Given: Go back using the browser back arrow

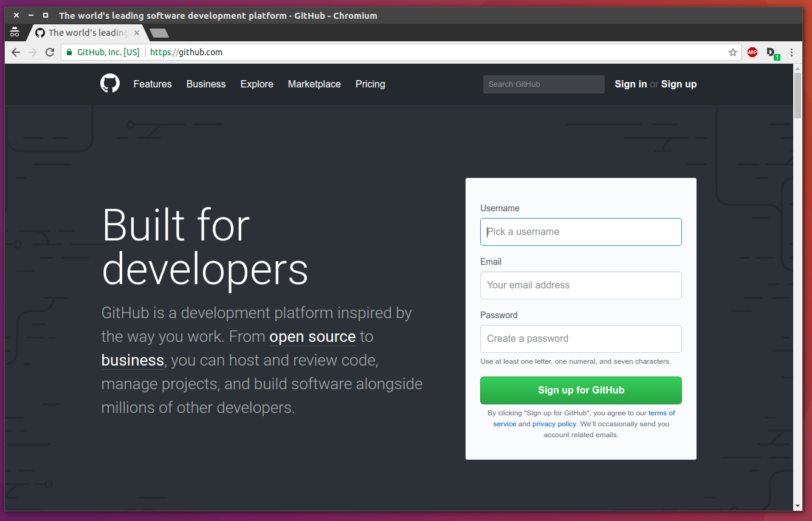Looking at the screenshot, I should point(16,52).
